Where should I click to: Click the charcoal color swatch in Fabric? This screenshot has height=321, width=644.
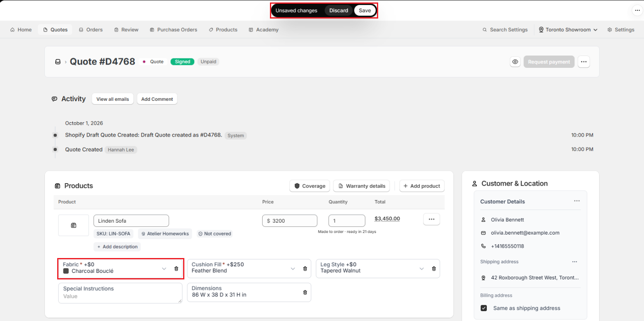tap(66, 271)
